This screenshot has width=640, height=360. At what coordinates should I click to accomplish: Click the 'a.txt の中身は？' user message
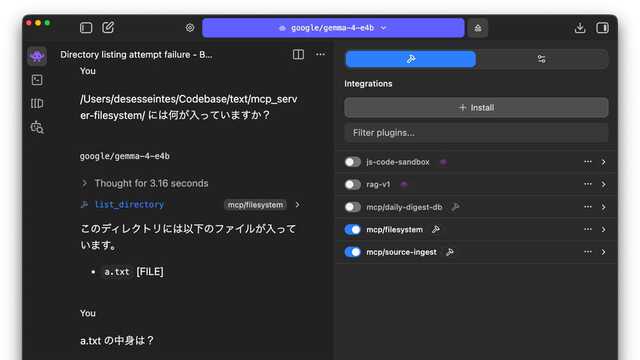117,340
